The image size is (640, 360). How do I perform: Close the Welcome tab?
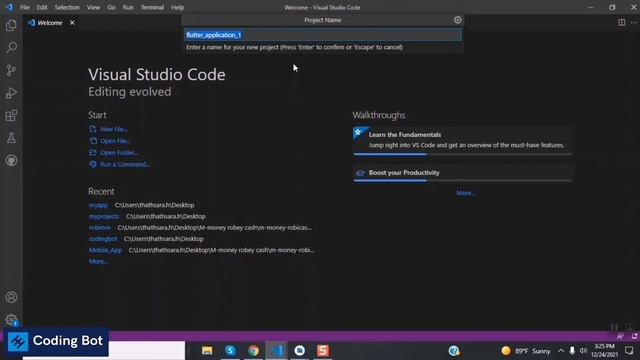[x=72, y=22]
